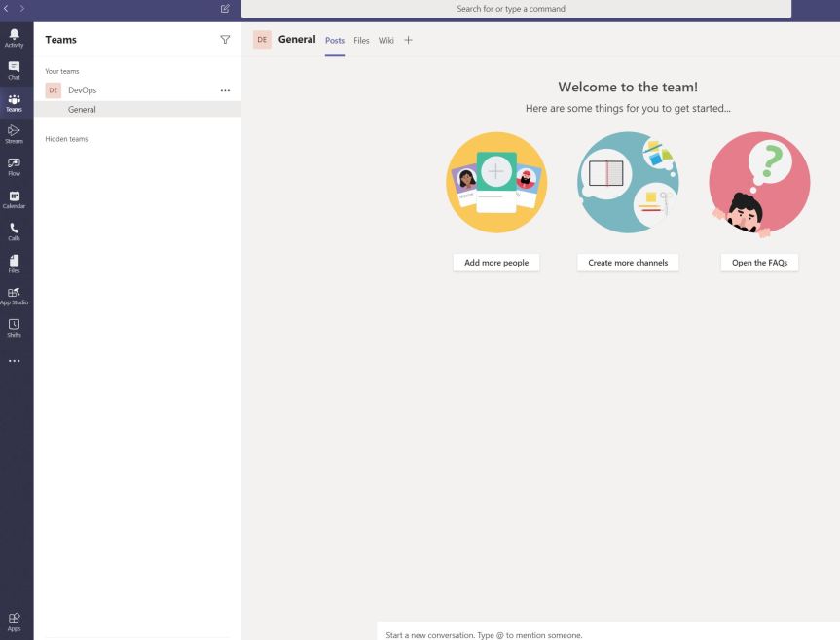Image resolution: width=840 pixels, height=640 pixels.
Task: Launch App Studio from the sidebar
Action: tap(17, 295)
